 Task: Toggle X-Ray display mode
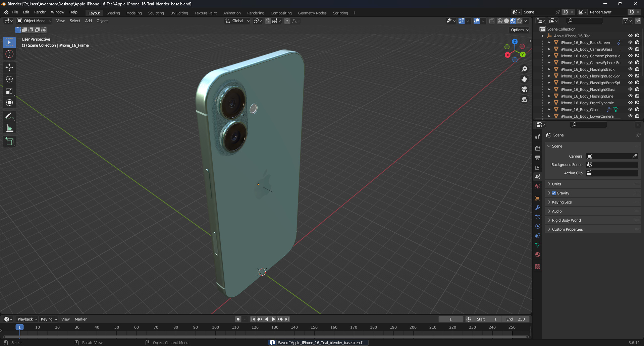(491, 21)
